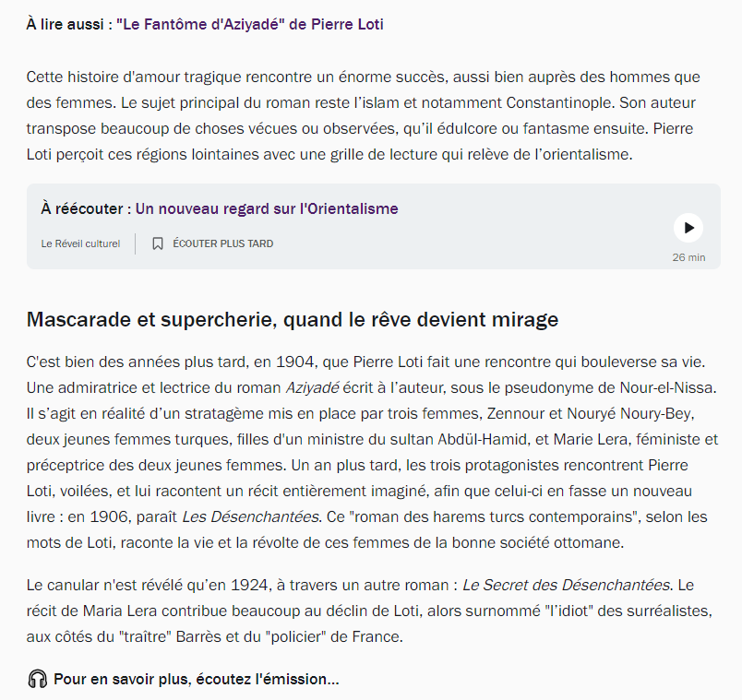Click paragraph starting "Cette histoire d'amour tragique"
742x700 pixels.
point(363,115)
